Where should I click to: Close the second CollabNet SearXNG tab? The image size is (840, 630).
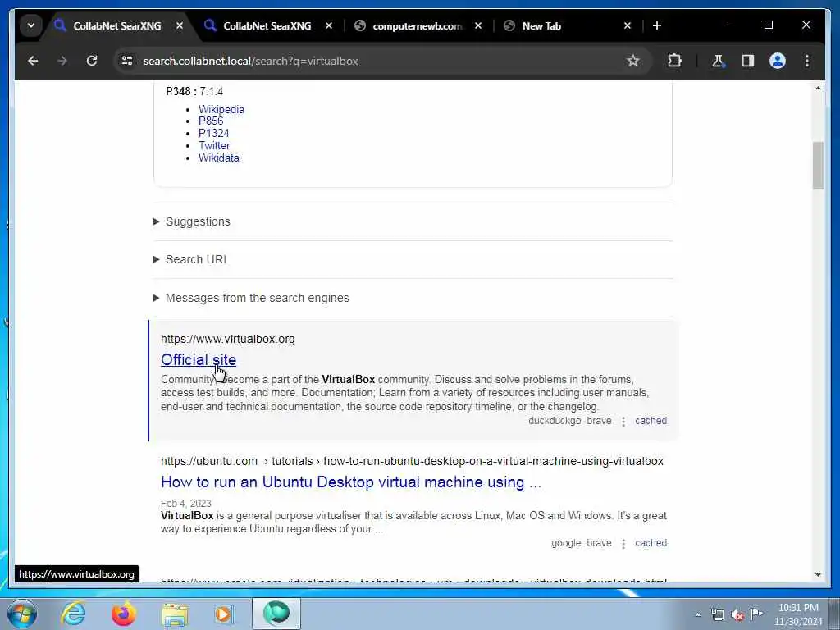[x=329, y=25]
